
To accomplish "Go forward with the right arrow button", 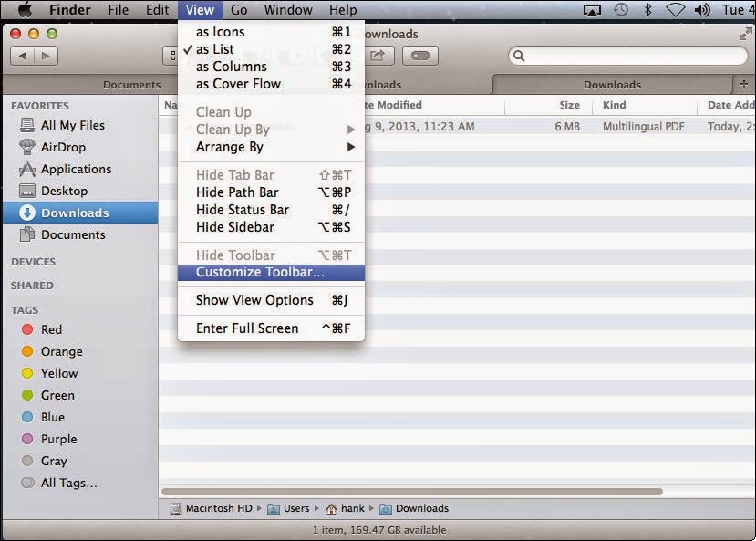I will click(x=46, y=56).
